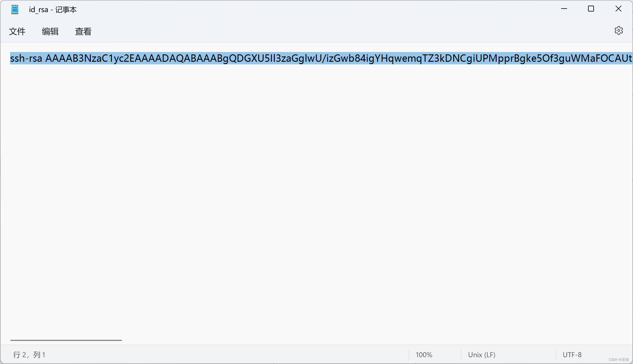Click the empty editor area below the text

[296, 192]
